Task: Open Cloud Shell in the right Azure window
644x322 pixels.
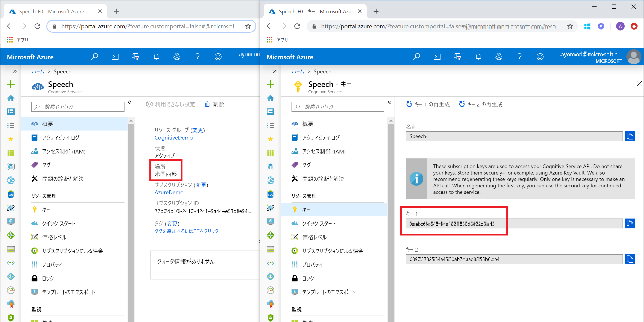Action: pos(437,57)
